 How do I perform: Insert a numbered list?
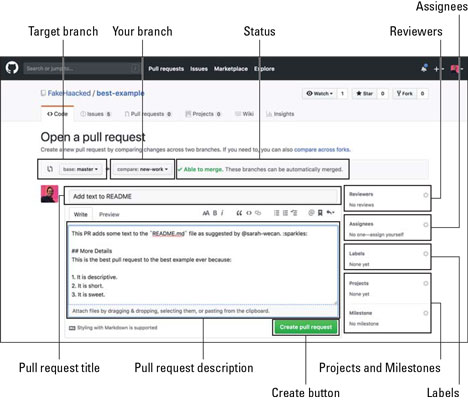coord(285,213)
